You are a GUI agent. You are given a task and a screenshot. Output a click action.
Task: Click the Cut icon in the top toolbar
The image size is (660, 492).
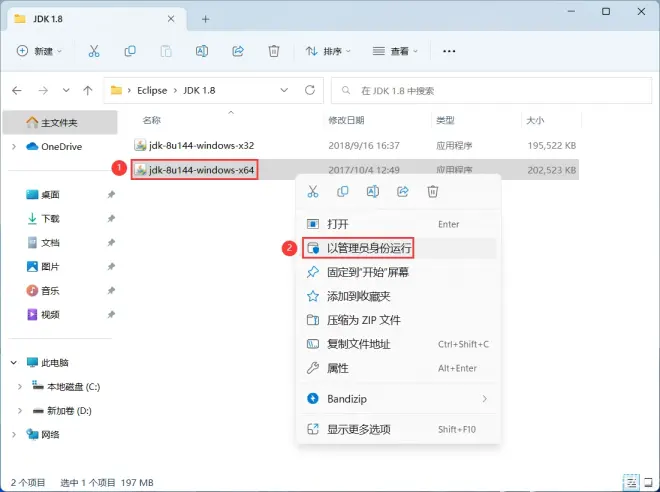tap(94, 51)
